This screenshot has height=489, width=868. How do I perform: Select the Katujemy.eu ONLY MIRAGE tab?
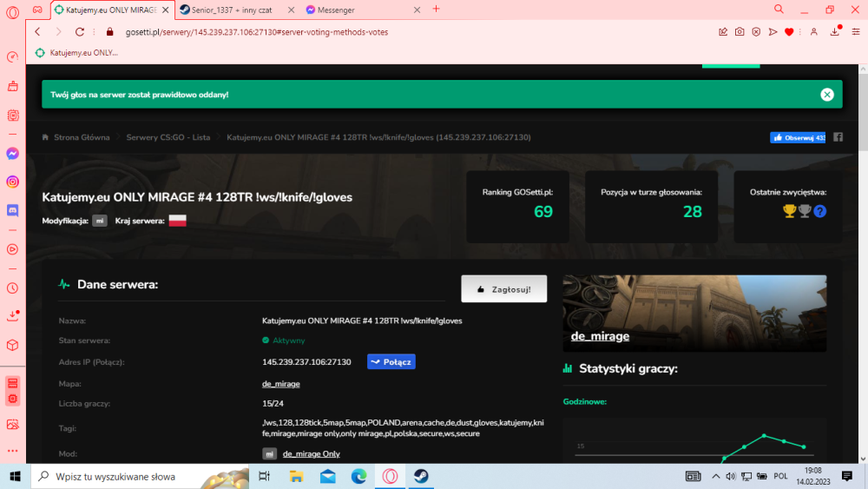111,10
